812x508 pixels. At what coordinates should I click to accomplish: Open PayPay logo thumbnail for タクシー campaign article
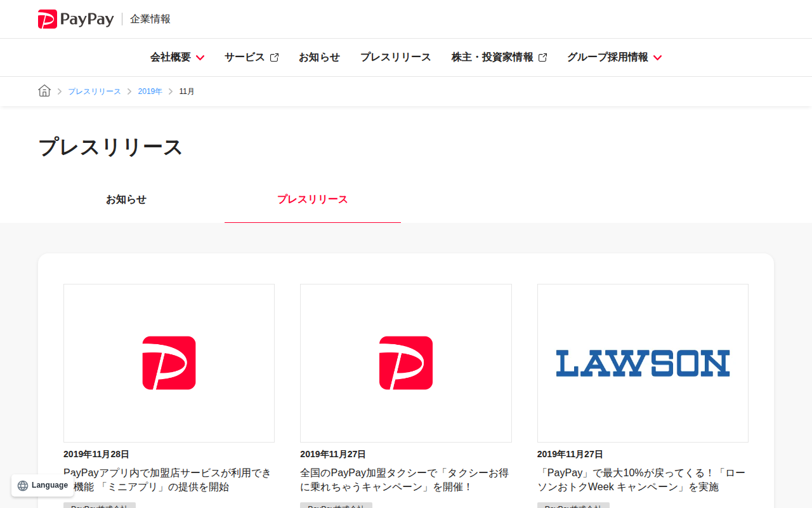tap(406, 363)
